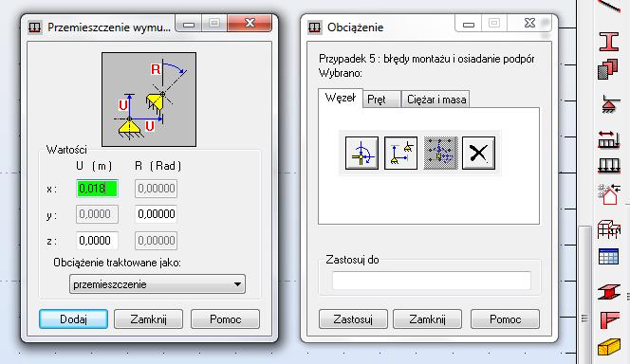Click the Dodaj button
This screenshot has height=364, width=630.
click(x=73, y=319)
